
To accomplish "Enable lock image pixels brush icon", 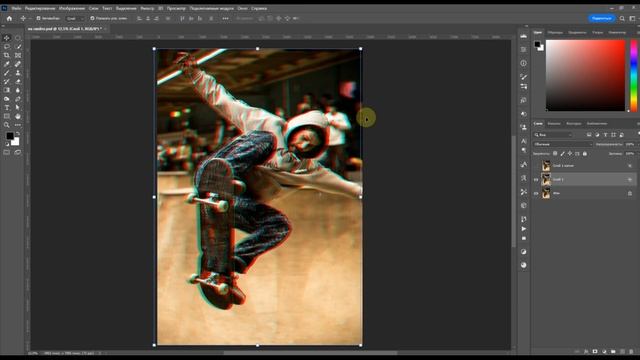I will click(562, 153).
